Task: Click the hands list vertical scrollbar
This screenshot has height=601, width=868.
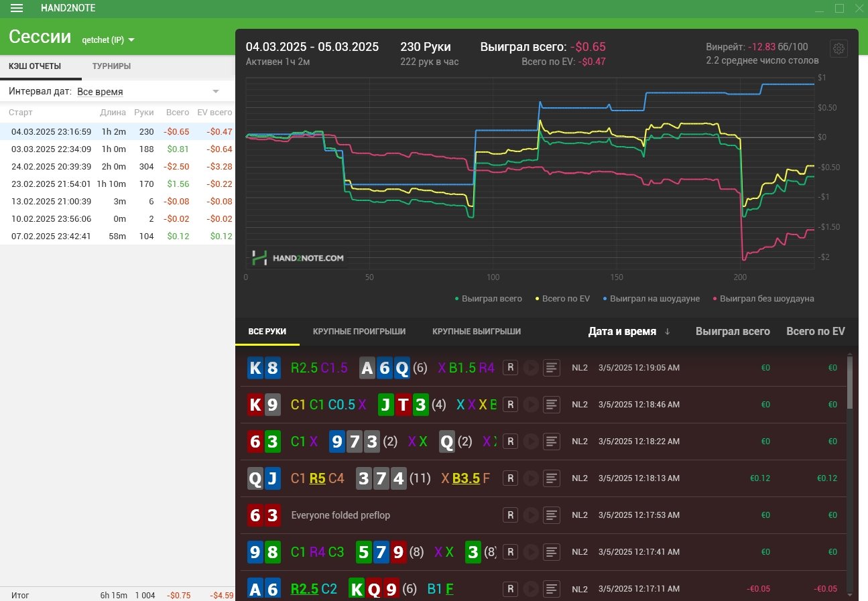Action: [x=851, y=382]
